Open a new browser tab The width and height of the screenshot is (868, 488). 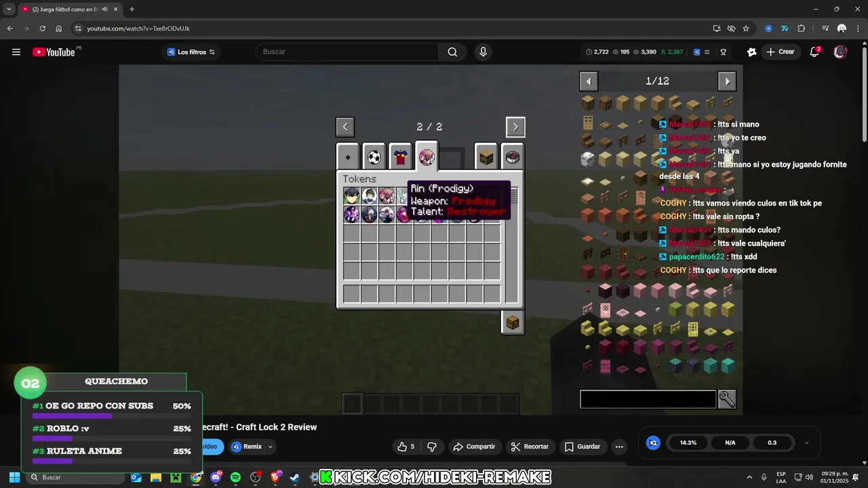point(132,9)
